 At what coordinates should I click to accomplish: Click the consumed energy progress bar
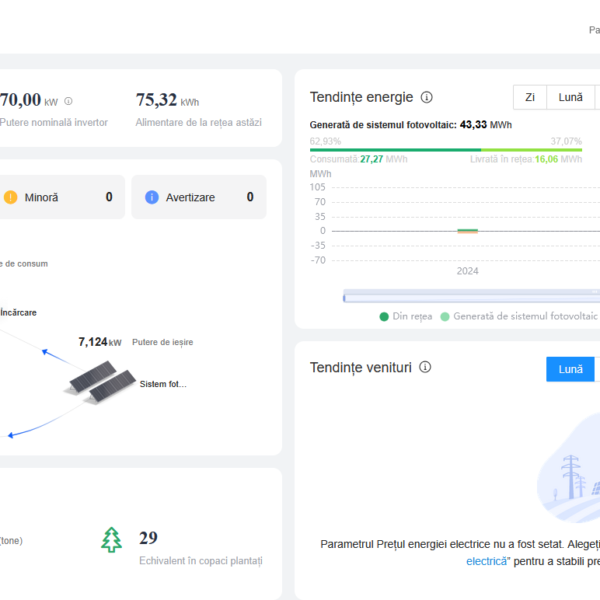[395, 151]
